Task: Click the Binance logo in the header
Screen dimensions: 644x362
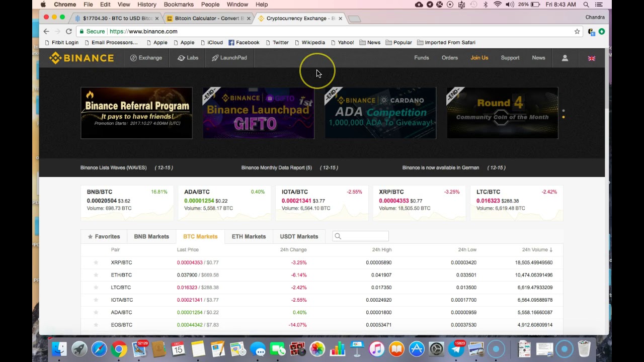Action: (x=82, y=58)
